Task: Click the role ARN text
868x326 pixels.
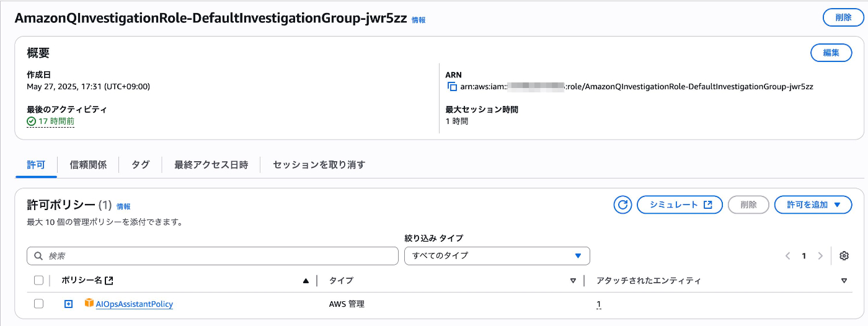Action: [x=636, y=87]
